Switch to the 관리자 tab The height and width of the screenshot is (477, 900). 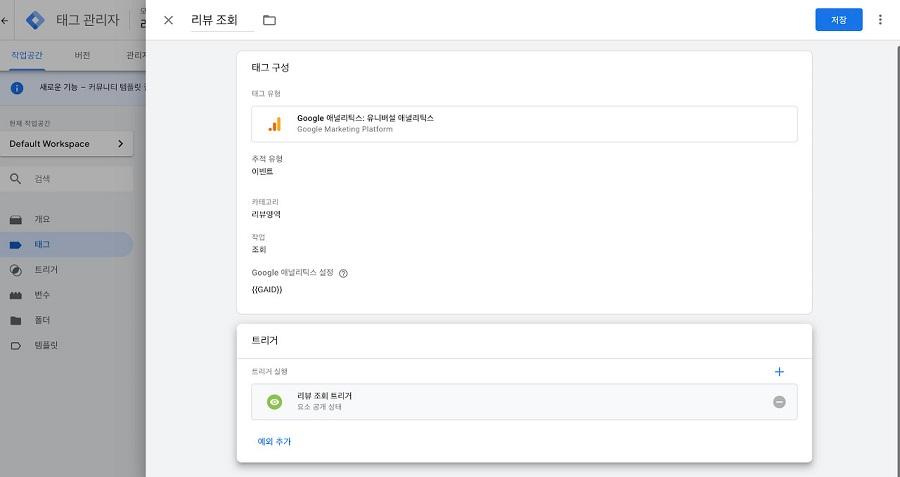136,55
